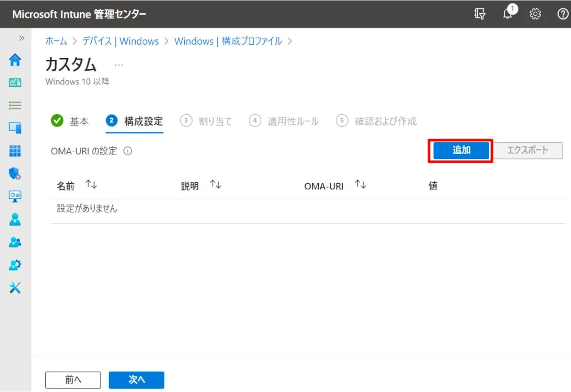This screenshot has width=571, height=392.
Task: Open Home from the sidebar house icon
Action: coord(15,60)
